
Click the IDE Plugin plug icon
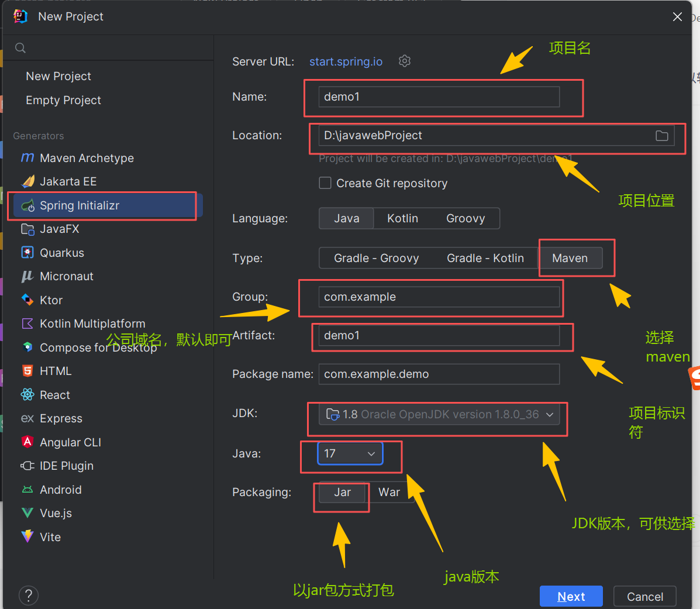pyautogui.click(x=27, y=466)
